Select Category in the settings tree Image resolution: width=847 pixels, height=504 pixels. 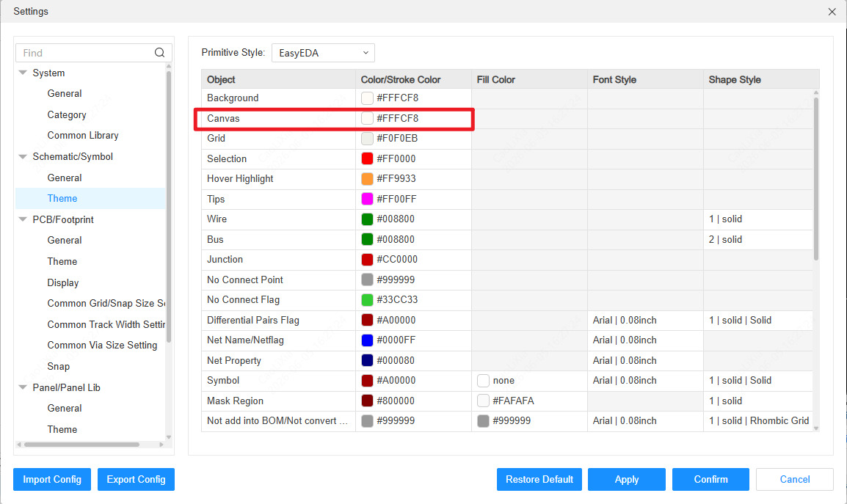tap(67, 114)
